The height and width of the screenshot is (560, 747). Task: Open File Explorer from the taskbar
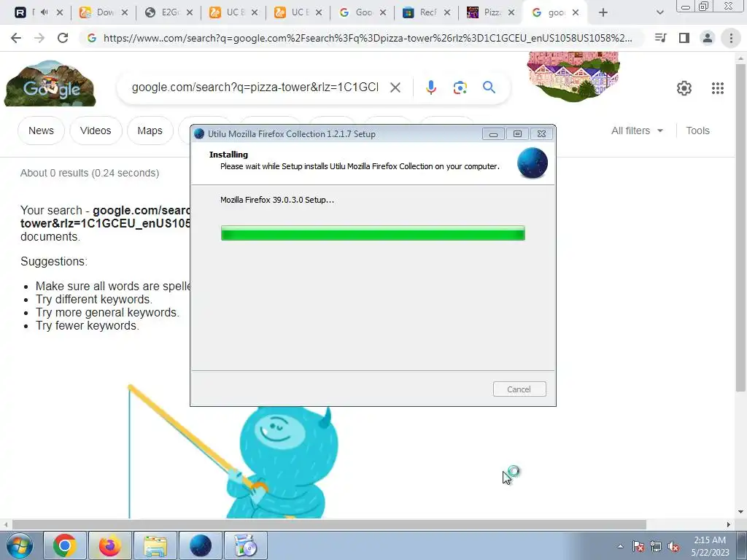(x=155, y=545)
